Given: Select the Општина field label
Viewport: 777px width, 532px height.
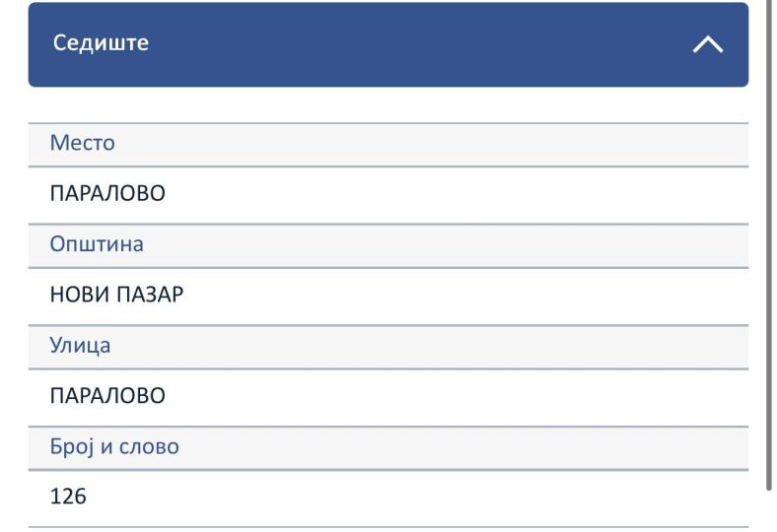Looking at the screenshot, I should pos(97,244).
